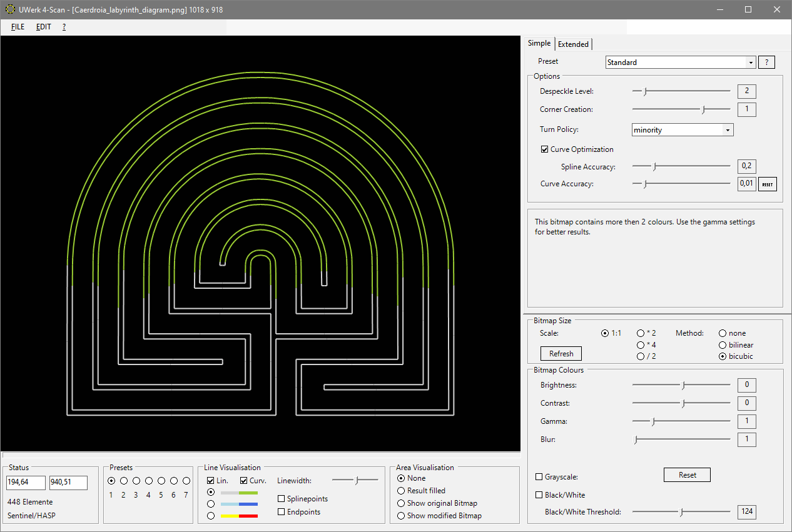Viewport: 792px width, 532px height.
Task: Select the Result filled option
Action: click(x=401, y=491)
